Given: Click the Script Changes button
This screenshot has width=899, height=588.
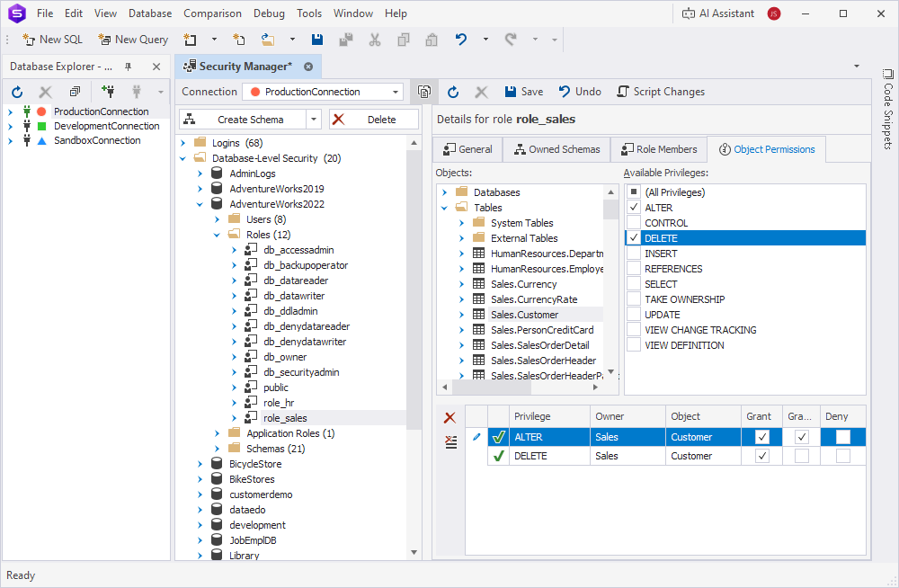Looking at the screenshot, I should 662,91.
